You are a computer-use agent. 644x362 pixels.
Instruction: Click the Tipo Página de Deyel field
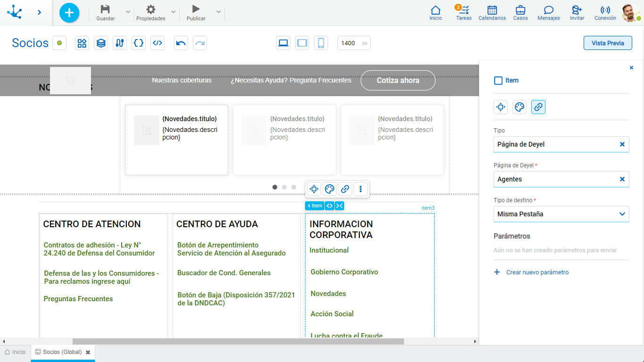[561, 144]
